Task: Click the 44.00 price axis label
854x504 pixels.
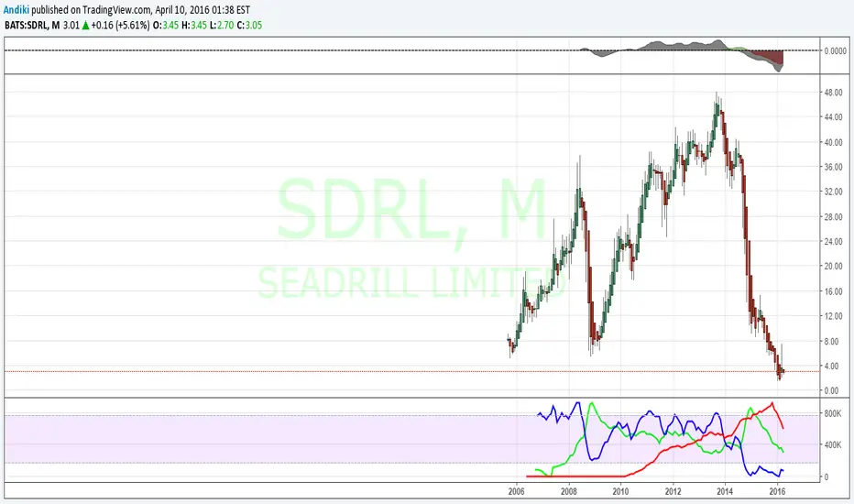Action: (x=833, y=117)
